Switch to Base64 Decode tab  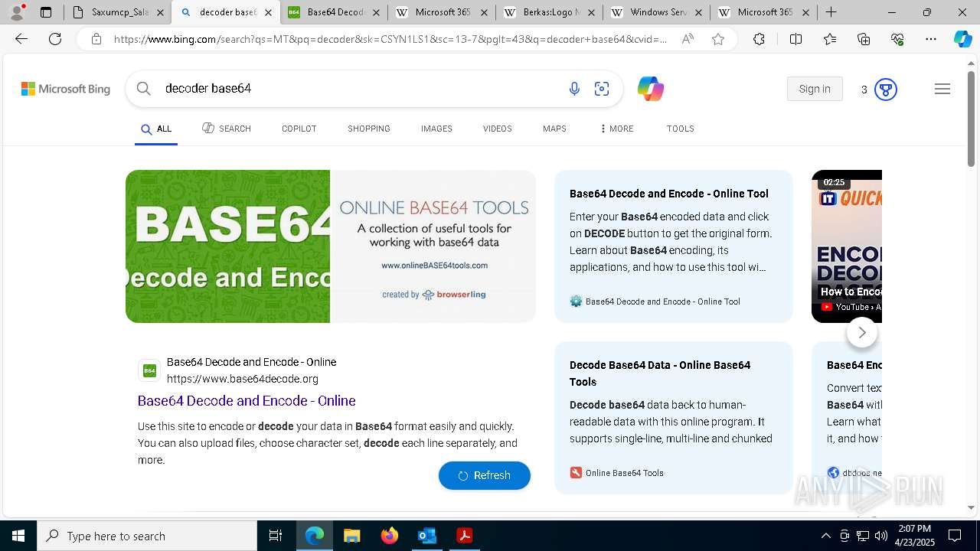(335, 12)
